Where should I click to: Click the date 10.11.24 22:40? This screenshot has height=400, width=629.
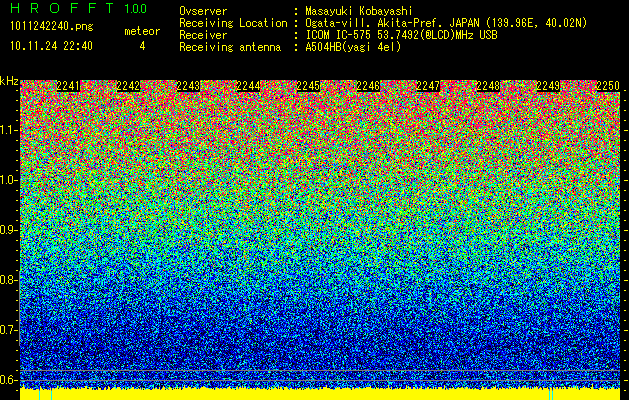[x=51, y=46]
